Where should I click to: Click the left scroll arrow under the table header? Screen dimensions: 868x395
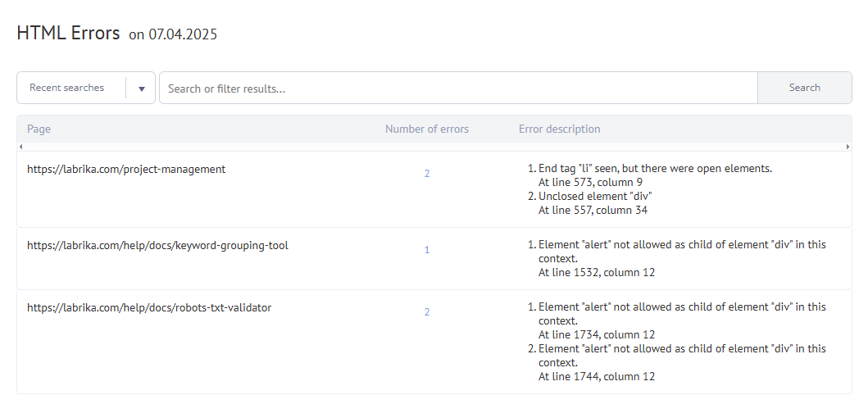click(20, 147)
